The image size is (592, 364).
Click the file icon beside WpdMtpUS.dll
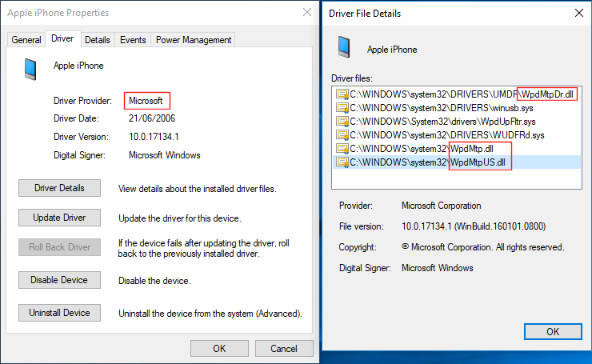point(342,162)
